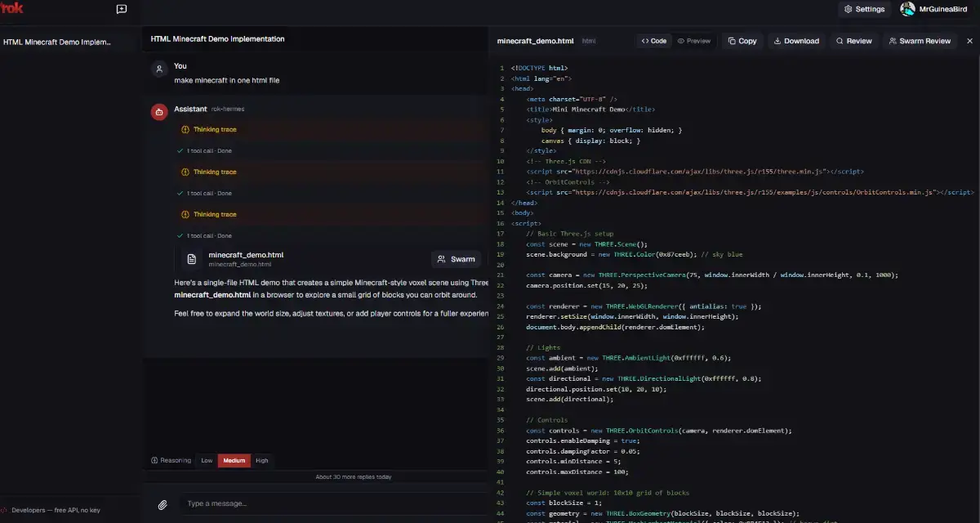Click the rok-hermes model label
The height and width of the screenshot is (523, 980).
pos(228,109)
